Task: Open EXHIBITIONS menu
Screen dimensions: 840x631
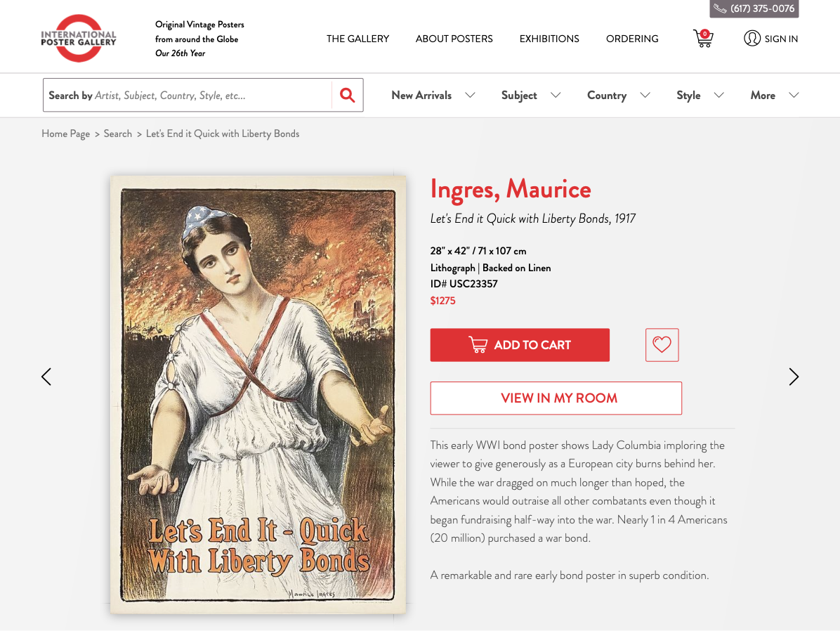Action: point(549,39)
